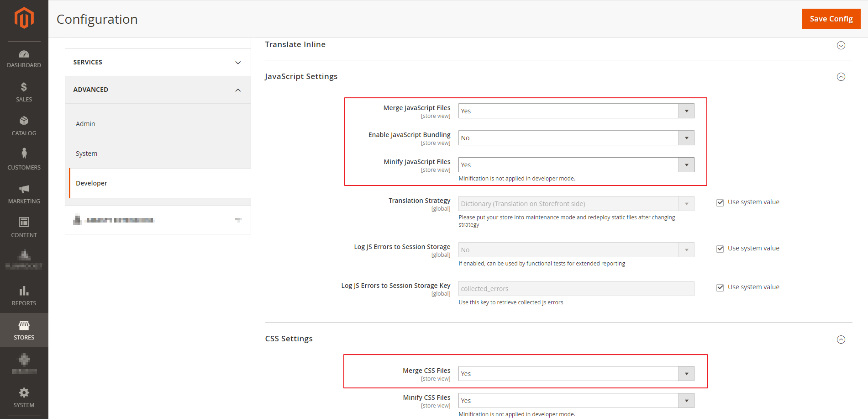
Task: Click the Configuration page title
Action: point(97,19)
